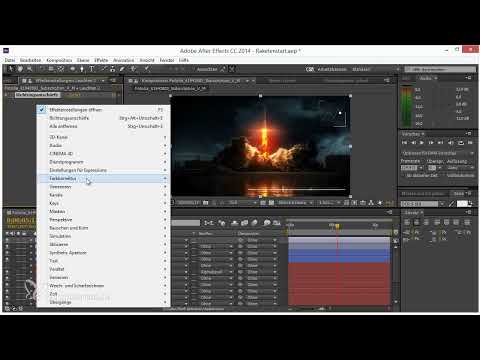Start RAM preview from Vorschau panel
The image size is (480, 360).
coord(470,143)
